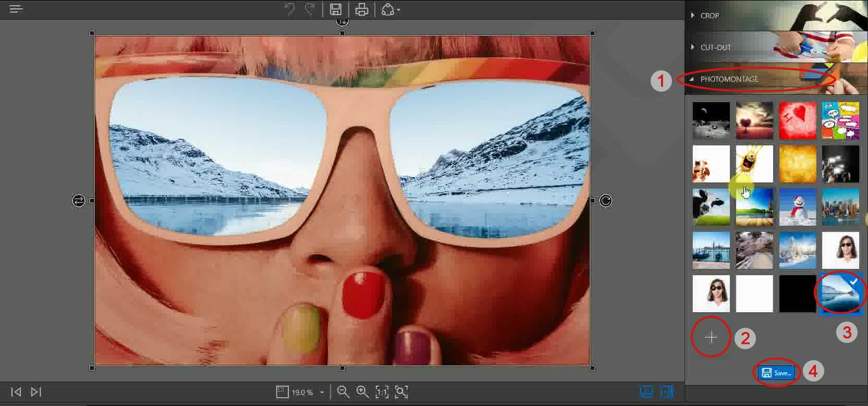Click the zoom out magnifier icon
868x406 pixels.
343,391
